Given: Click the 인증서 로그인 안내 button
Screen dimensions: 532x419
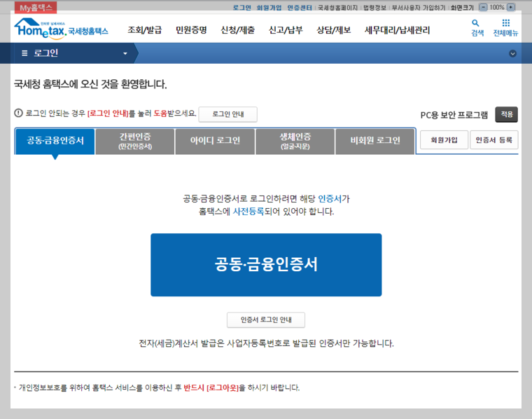Looking at the screenshot, I should (x=266, y=320).
